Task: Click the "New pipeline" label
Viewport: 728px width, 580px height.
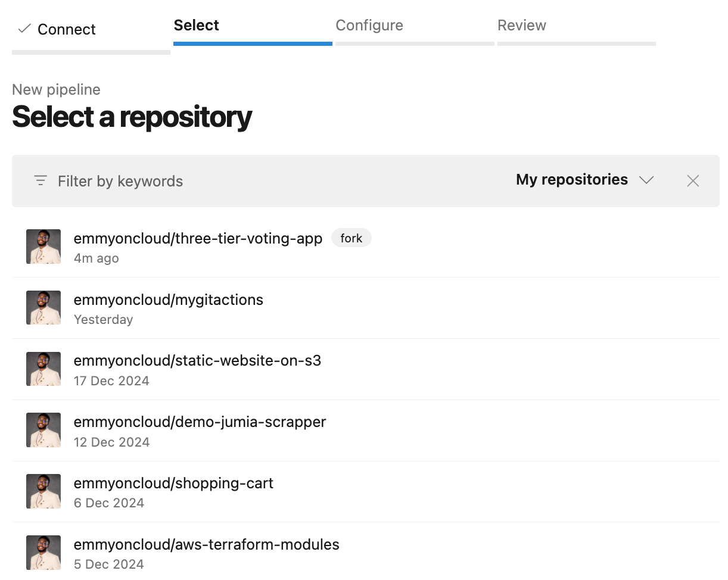Action: point(56,90)
